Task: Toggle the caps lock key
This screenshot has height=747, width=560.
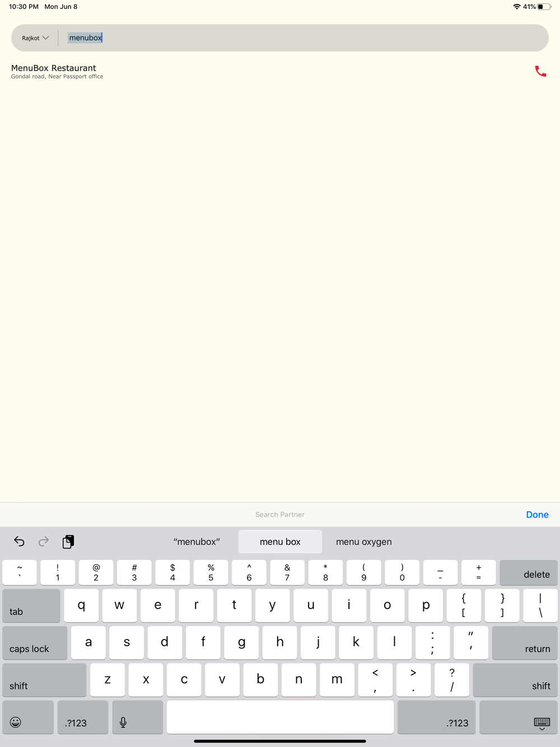Action: click(x=35, y=642)
